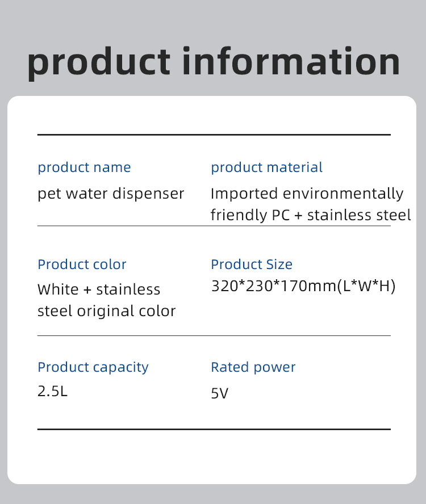Select the "pet water dispenser" text
426x504 pixels.
click(111, 194)
